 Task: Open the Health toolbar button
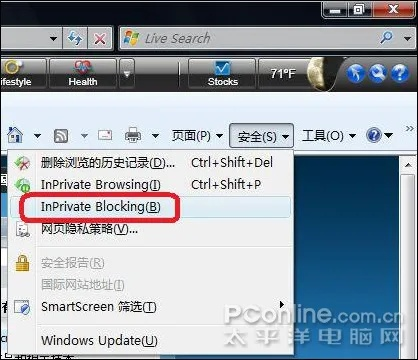pos(83,73)
